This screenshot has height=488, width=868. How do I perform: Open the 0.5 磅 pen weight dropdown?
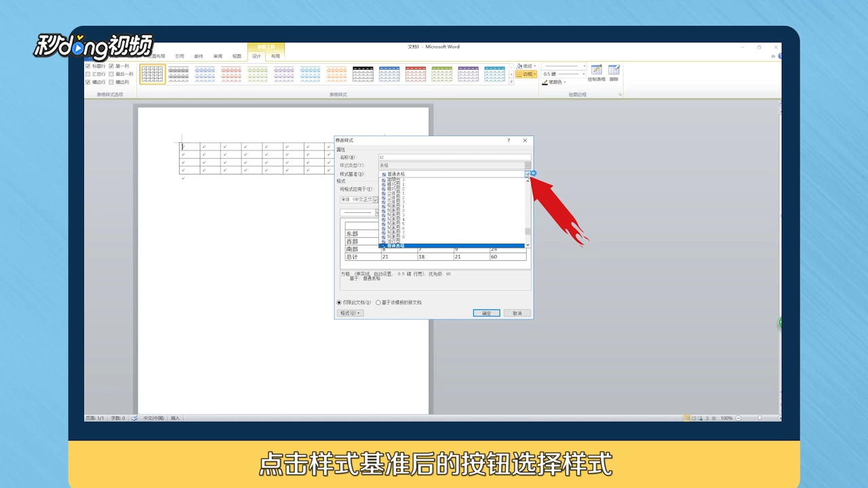(583, 74)
